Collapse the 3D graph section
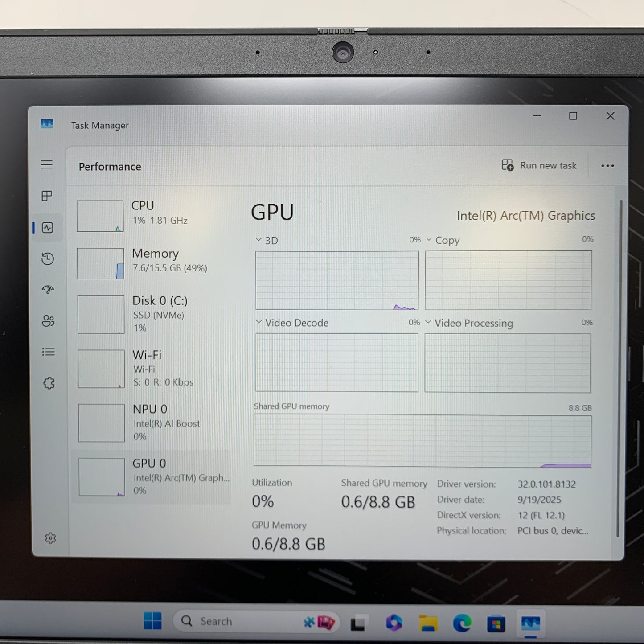 pos(258,240)
